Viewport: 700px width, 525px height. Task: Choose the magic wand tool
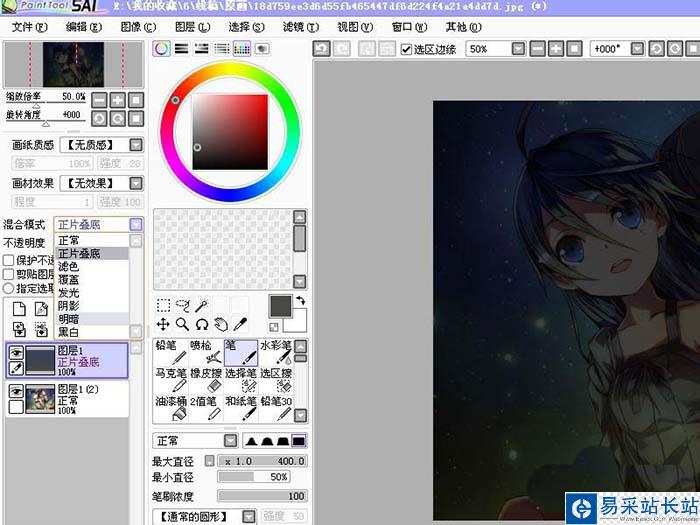click(202, 305)
